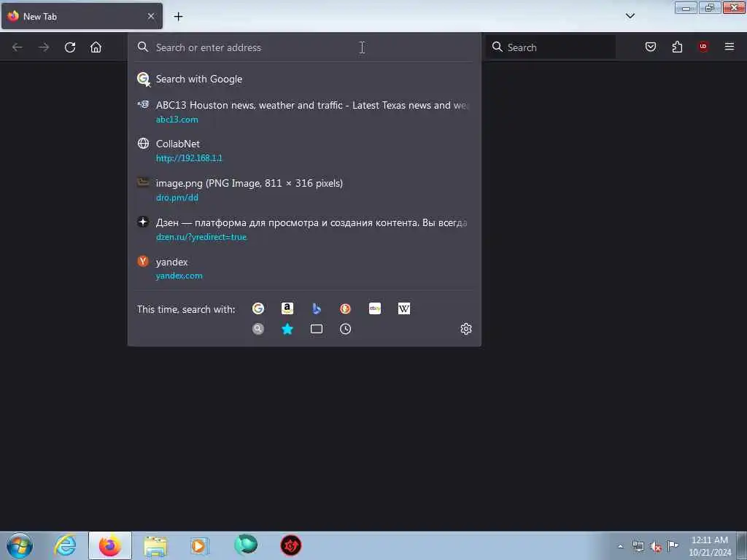The width and height of the screenshot is (747, 560).
Task: Open Windows Explorer from taskbar
Action: coord(155,545)
